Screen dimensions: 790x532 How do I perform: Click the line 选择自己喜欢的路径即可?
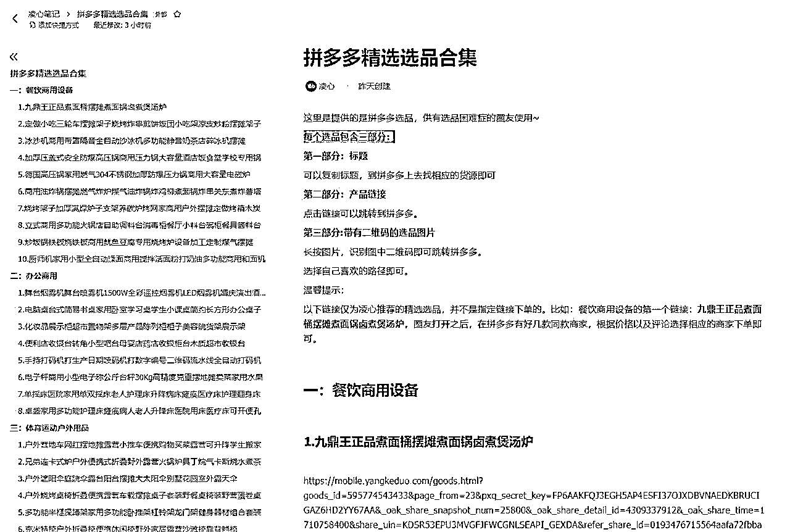pos(356,271)
